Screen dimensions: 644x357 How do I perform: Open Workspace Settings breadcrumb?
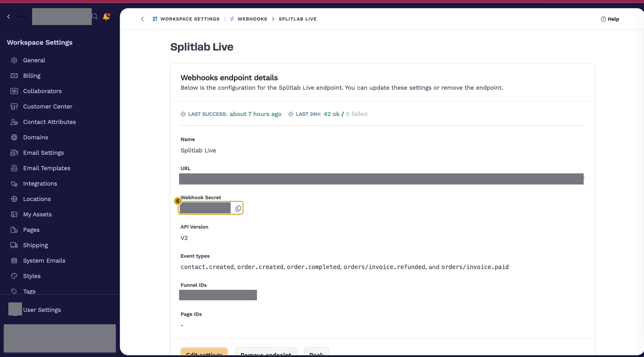[x=190, y=19]
